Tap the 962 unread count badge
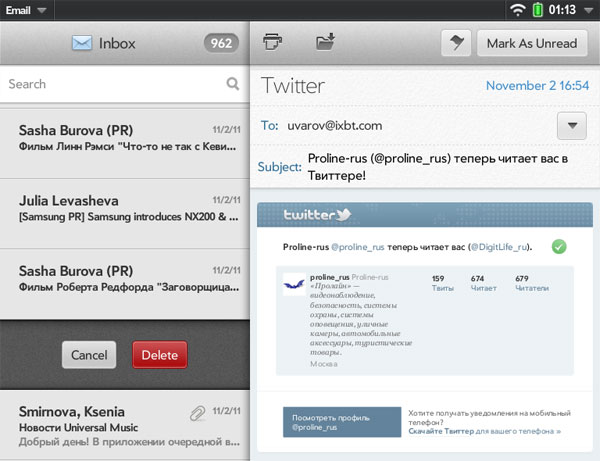The image size is (600, 461). [x=221, y=43]
